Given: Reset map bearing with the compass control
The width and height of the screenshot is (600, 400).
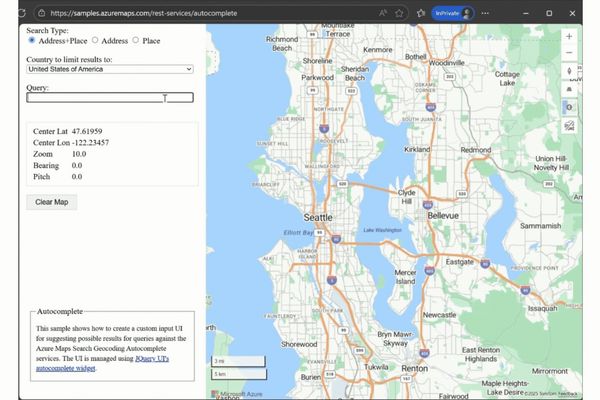Looking at the screenshot, I should 569,71.
